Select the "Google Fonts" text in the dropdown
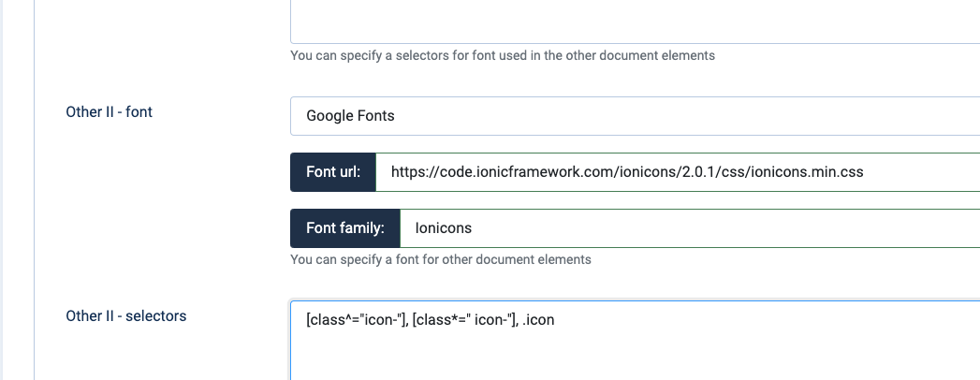The height and width of the screenshot is (380, 980). (350, 116)
